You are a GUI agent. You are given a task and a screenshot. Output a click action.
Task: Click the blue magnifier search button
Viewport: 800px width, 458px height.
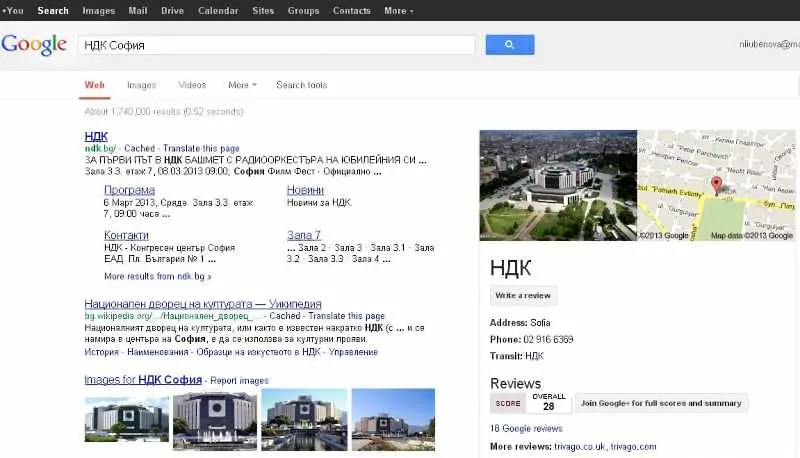pos(510,45)
